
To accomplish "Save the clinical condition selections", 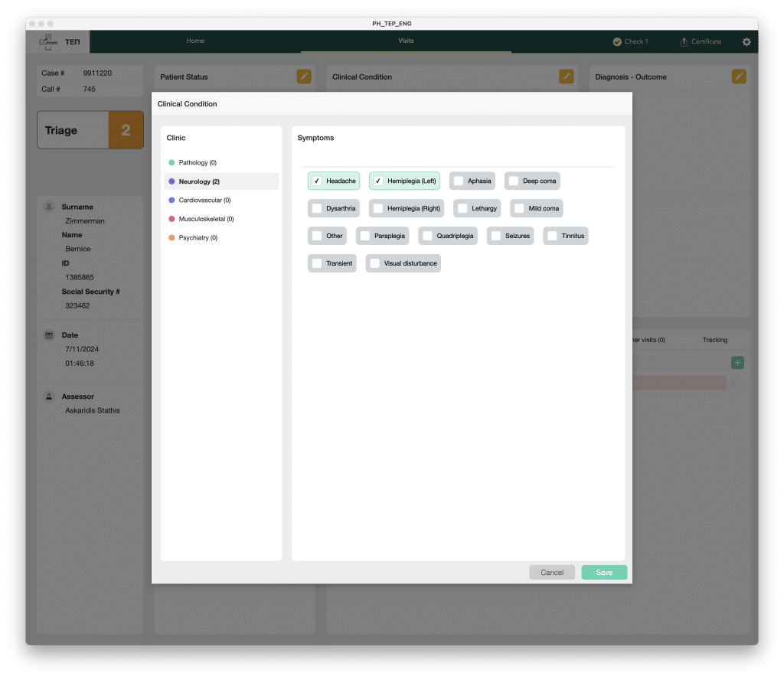I will [x=603, y=573].
